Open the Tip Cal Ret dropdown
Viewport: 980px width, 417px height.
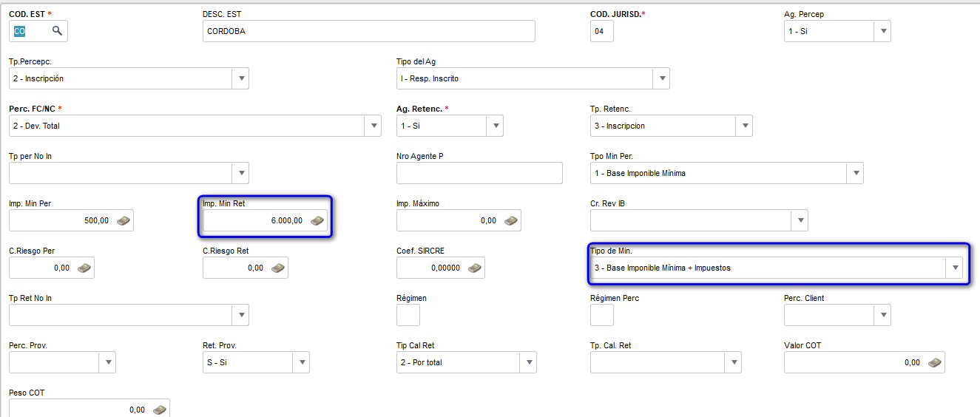528,362
